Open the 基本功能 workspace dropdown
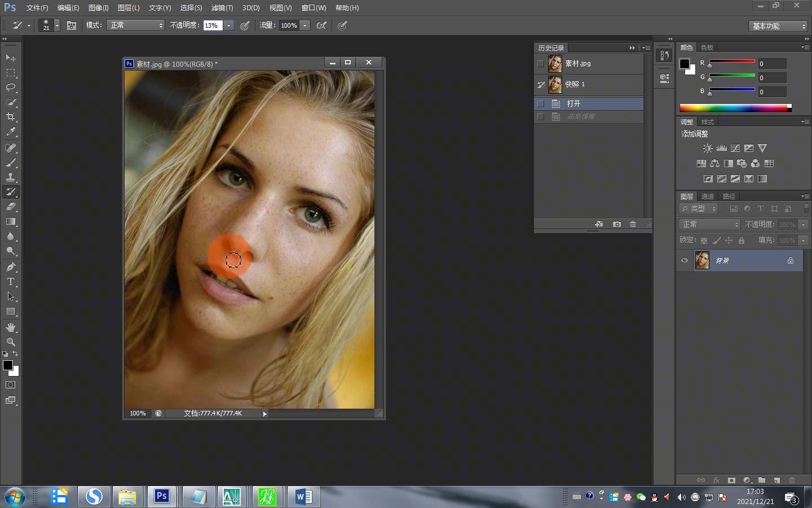 [778, 26]
